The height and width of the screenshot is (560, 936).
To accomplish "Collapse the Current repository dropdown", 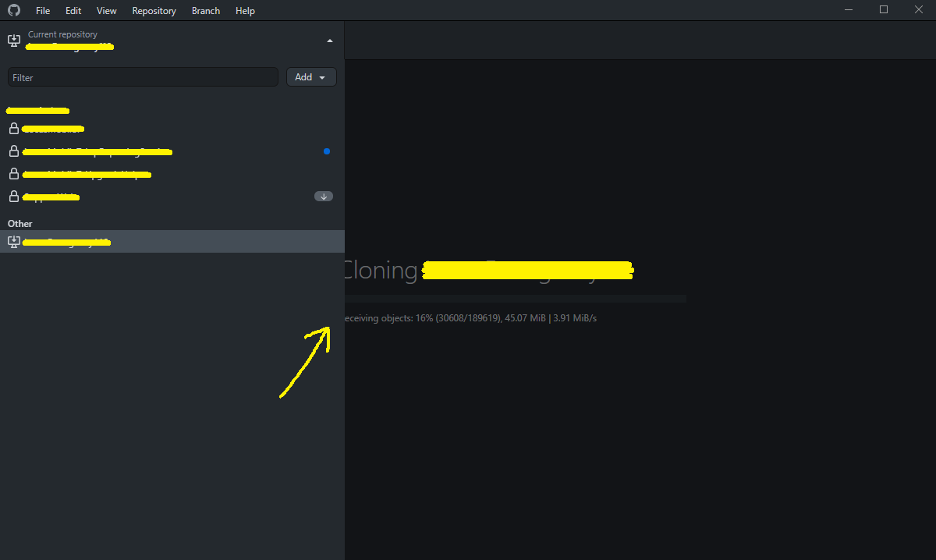I will (172, 41).
